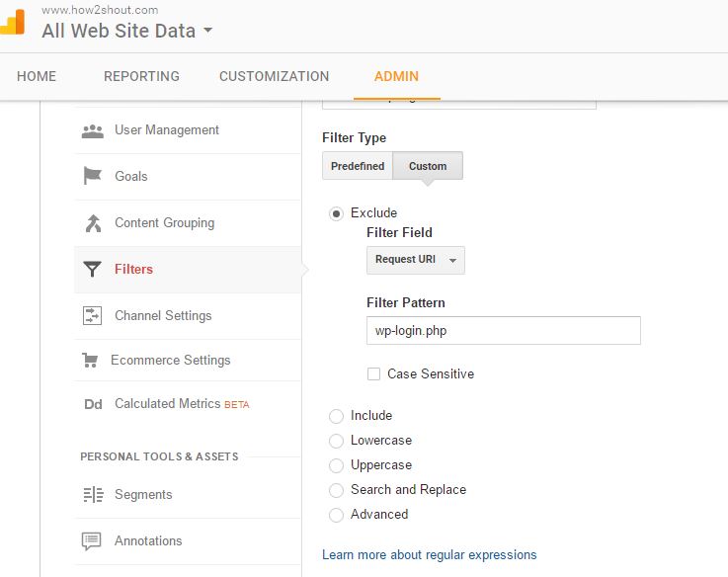Click the User Management people icon
This screenshot has width=728, height=577.
pyautogui.click(x=93, y=131)
